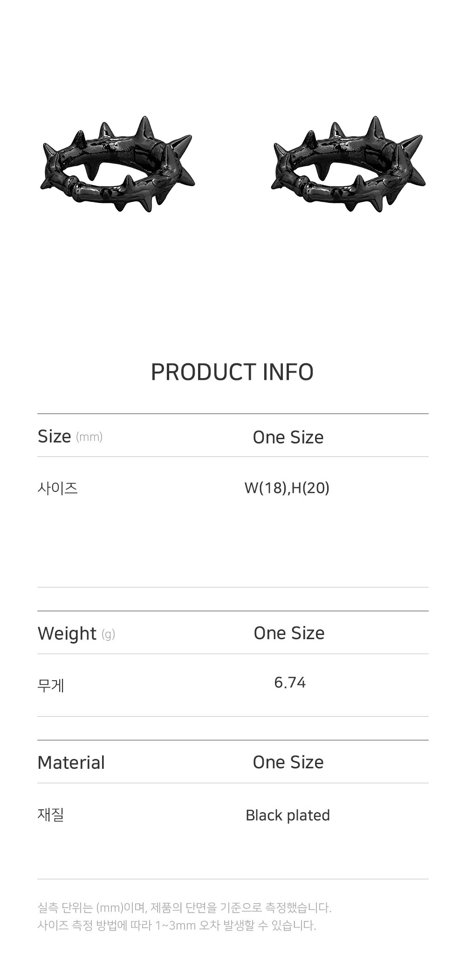The height and width of the screenshot is (980, 466).
Task: Select the Weight row label
Action: (67, 634)
